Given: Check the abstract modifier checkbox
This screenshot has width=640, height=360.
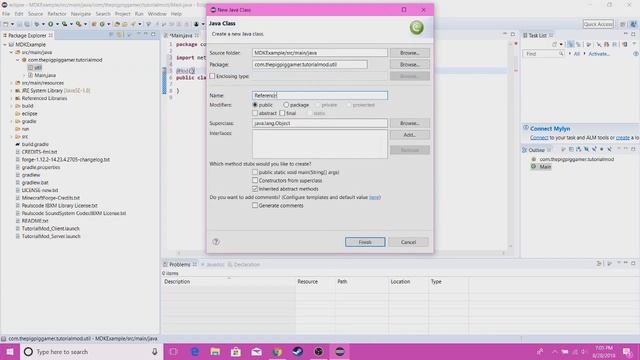Looking at the screenshot, I should pos(255,113).
